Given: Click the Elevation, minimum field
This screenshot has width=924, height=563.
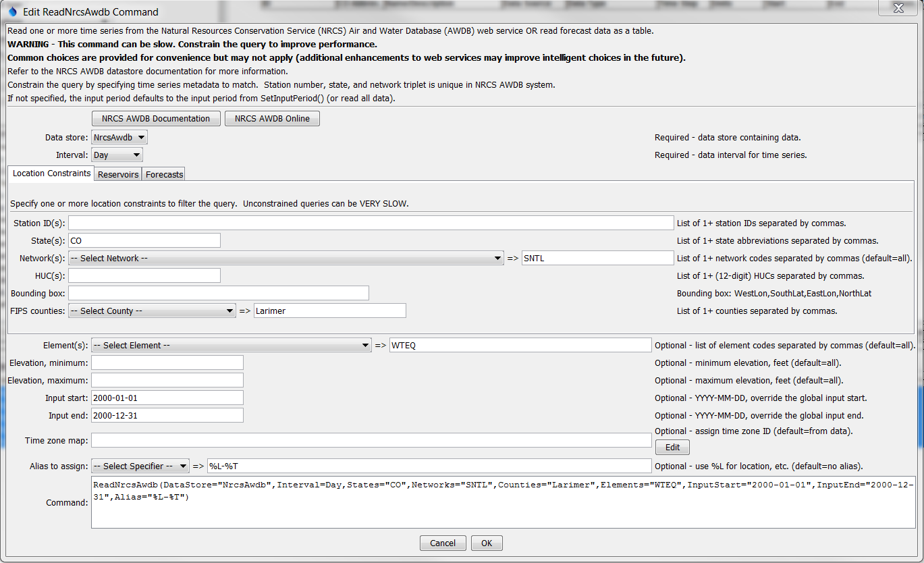Looking at the screenshot, I should click(x=167, y=363).
